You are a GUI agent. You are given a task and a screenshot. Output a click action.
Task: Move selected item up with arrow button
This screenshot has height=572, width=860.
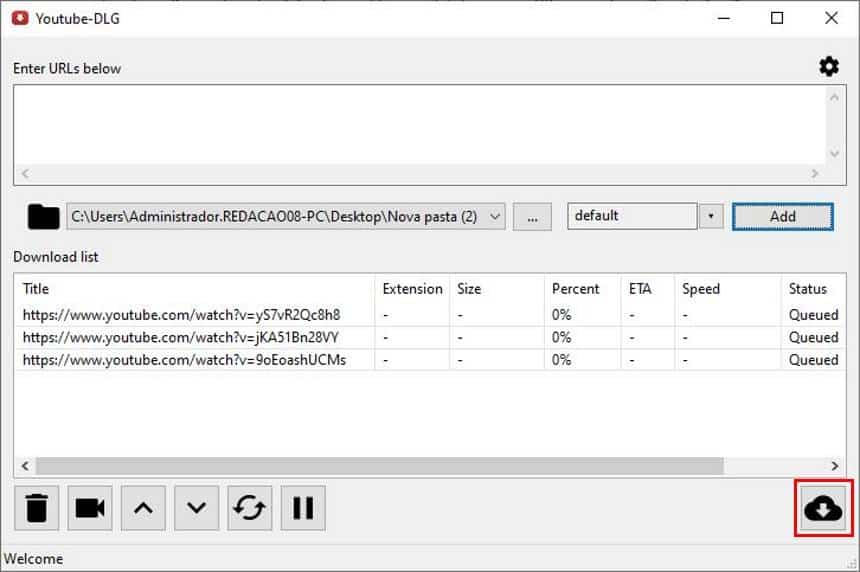(143, 508)
